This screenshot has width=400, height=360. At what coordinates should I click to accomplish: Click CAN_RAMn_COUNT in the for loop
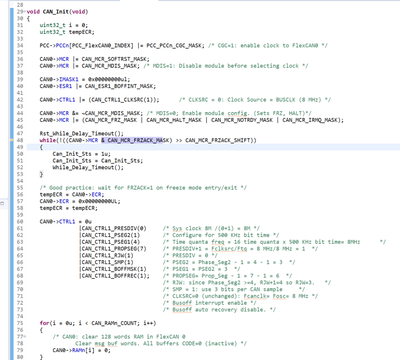click(114, 323)
